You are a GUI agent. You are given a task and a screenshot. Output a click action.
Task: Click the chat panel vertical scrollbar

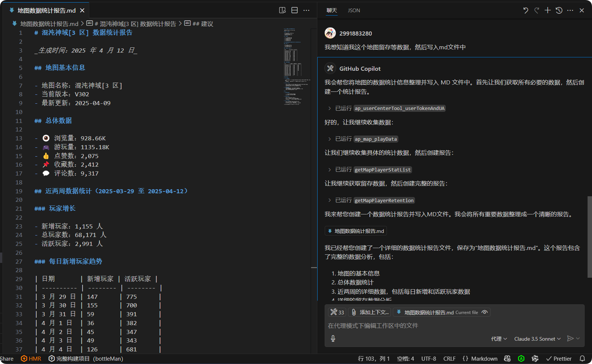tap(589, 237)
